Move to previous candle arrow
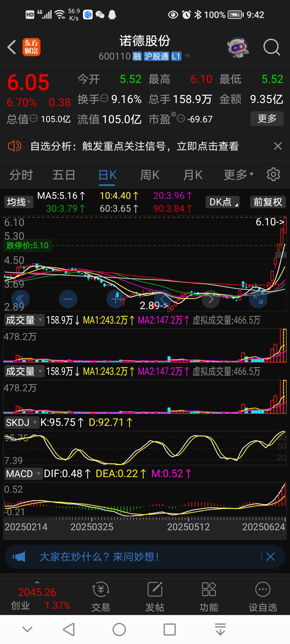Screen dimensions: 290x644 coord(163,299)
